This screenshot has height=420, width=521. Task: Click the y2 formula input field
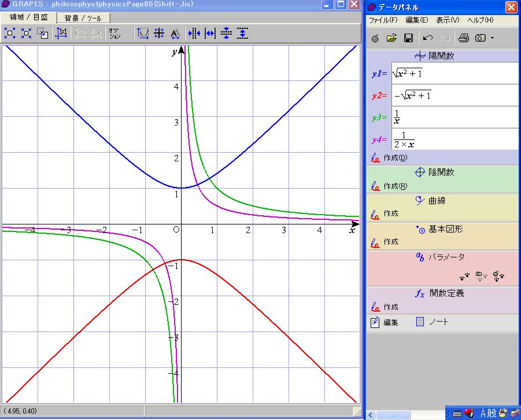pos(455,95)
